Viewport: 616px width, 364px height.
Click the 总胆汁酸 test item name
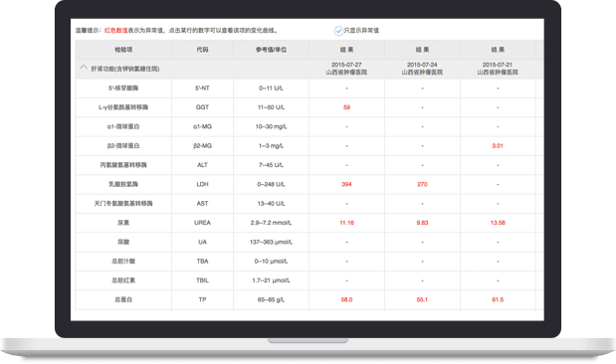click(x=123, y=262)
